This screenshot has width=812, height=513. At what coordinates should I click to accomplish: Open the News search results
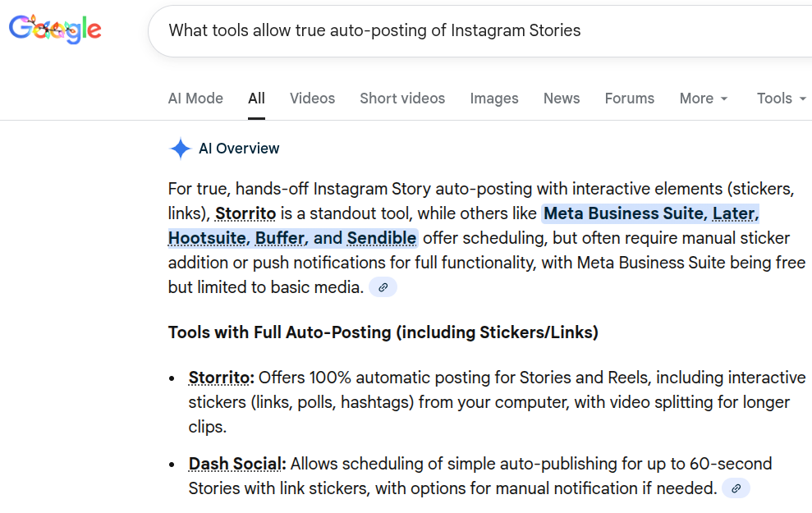point(561,98)
